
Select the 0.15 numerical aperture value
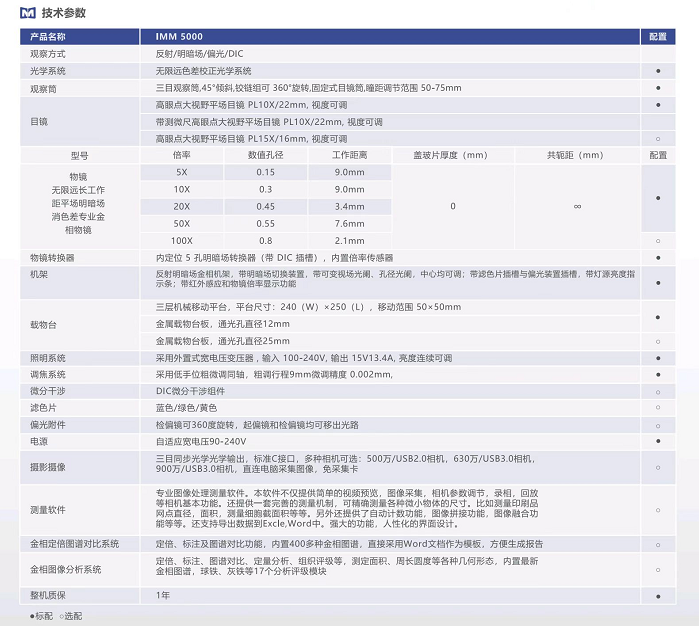tap(266, 172)
